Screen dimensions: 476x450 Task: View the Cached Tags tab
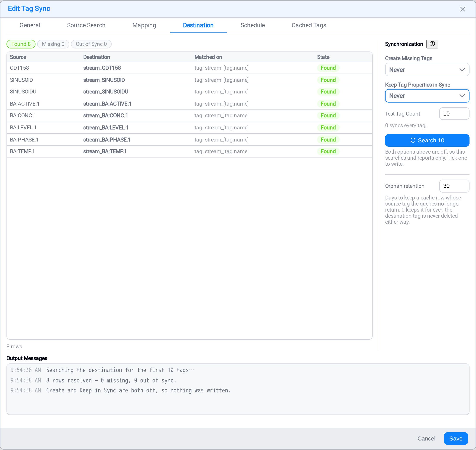click(x=309, y=25)
